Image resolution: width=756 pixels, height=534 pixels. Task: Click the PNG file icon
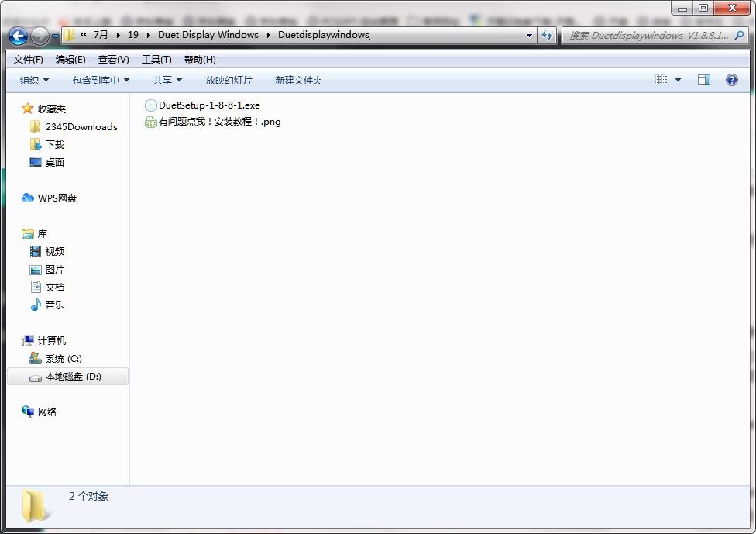pyautogui.click(x=150, y=122)
